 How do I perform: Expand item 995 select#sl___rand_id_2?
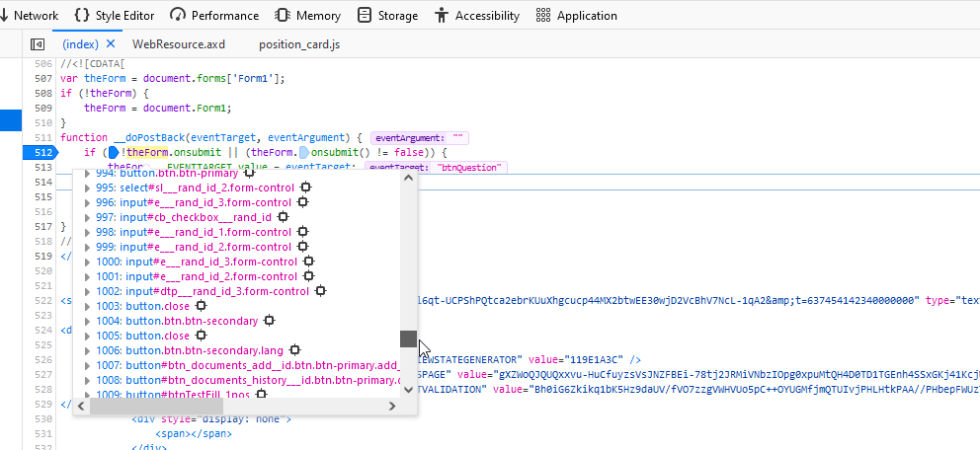click(x=88, y=187)
